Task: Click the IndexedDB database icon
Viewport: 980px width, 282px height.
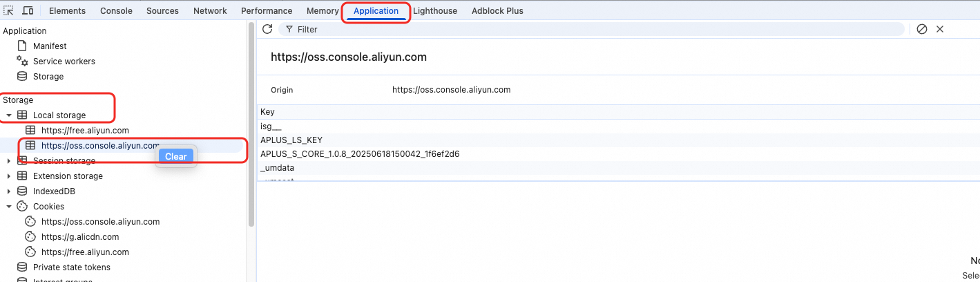Action: click(22, 191)
